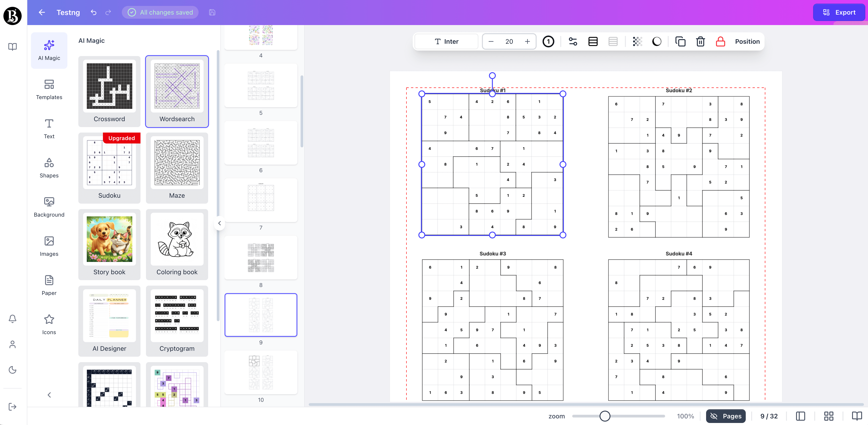Switch to grid view of pages

coord(829,416)
